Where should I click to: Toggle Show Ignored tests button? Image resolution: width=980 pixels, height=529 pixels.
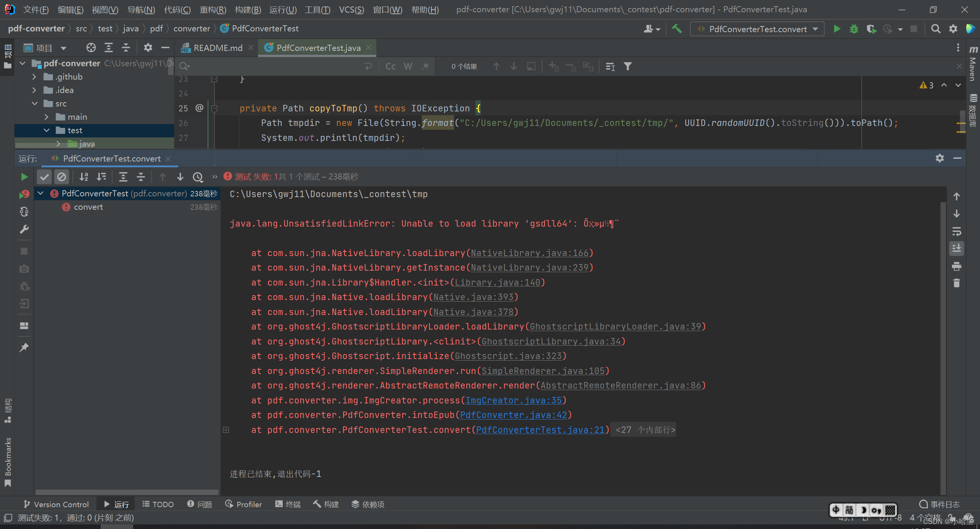point(61,177)
